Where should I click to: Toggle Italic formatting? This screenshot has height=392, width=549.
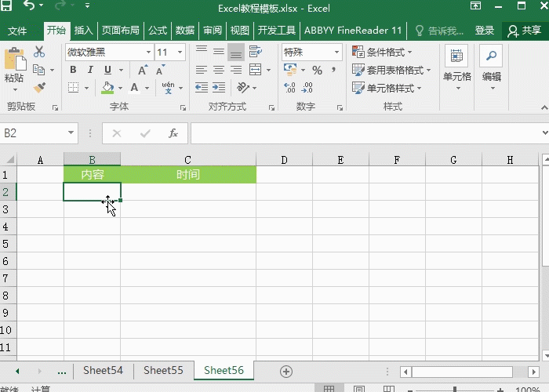(89, 70)
